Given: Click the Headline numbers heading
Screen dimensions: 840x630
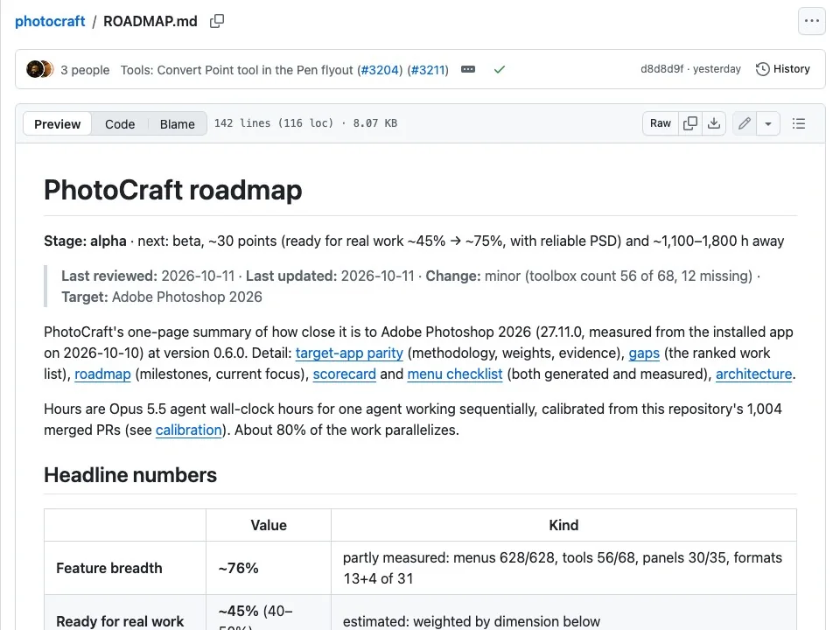Looking at the screenshot, I should coord(130,474).
